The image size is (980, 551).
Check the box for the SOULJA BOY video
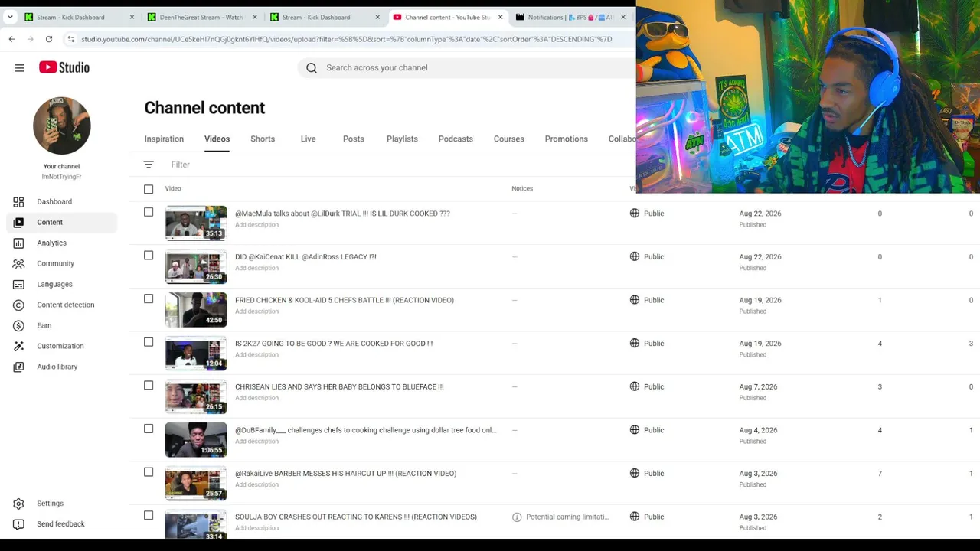coord(149,515)
